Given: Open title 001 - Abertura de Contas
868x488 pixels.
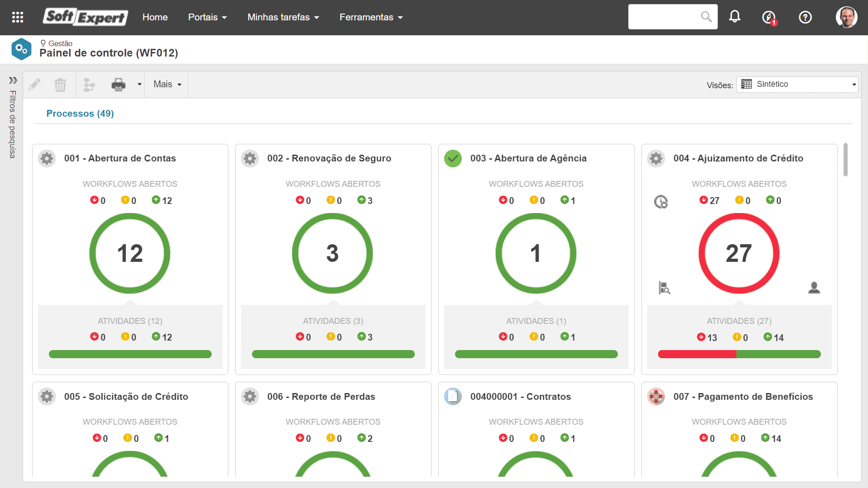Looking at the screenshot, I should [x=120, y=158].
